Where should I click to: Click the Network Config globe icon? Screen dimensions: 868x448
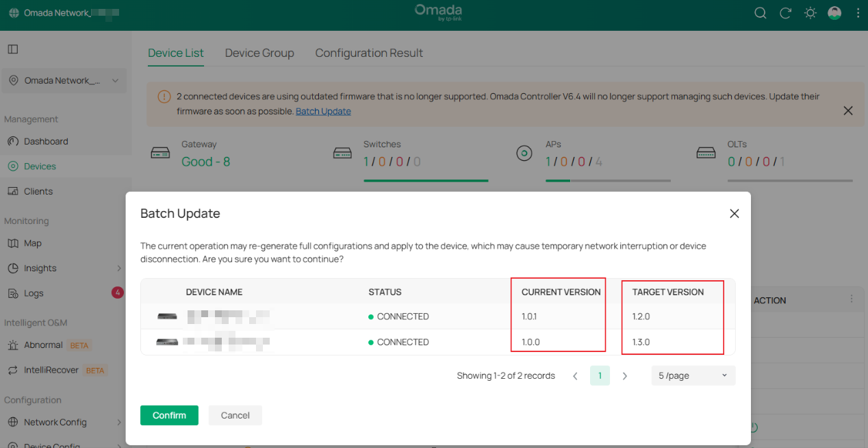[12, 423]
